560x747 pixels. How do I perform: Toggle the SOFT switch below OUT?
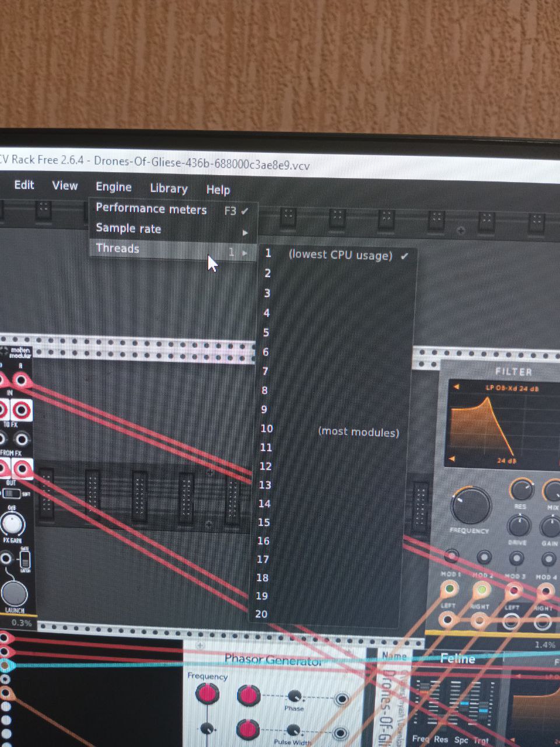point(12,494)
